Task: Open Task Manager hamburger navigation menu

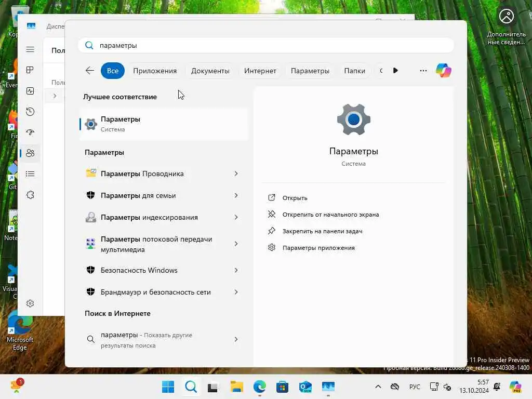Action: pos(30,49)
